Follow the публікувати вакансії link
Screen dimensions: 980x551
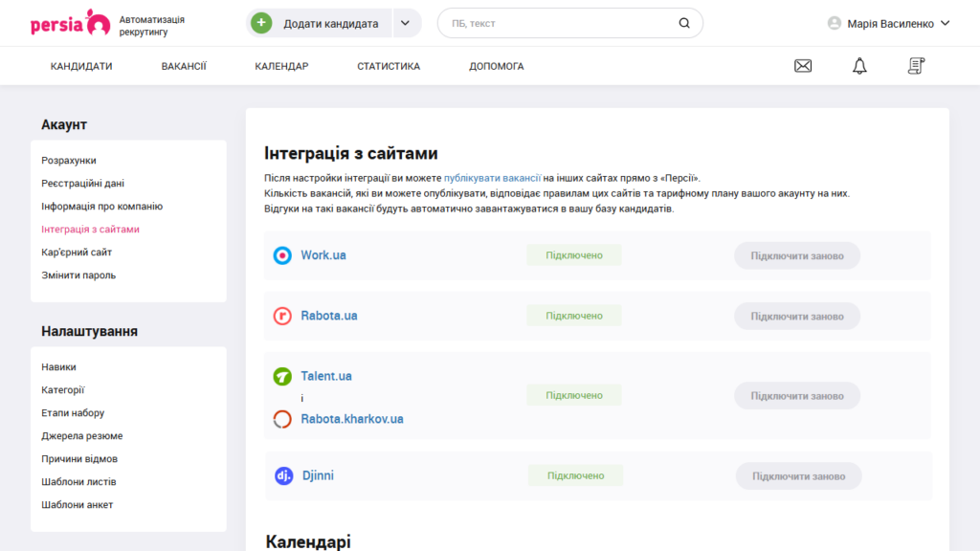pyautogui.click(x=492, y=178)
